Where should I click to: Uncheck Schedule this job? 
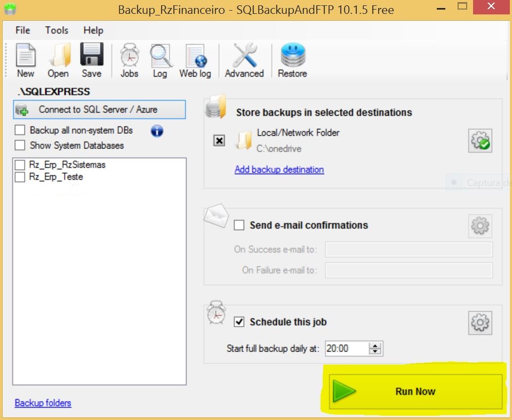click(239, 322)
